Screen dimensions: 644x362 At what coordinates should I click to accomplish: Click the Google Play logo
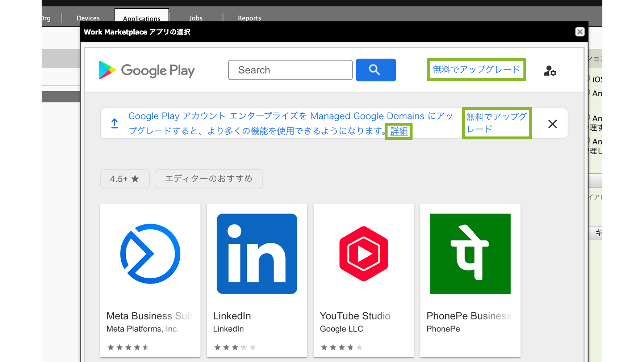point(147,70)
